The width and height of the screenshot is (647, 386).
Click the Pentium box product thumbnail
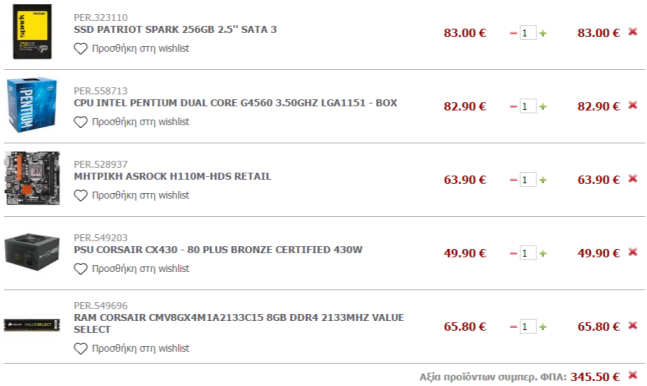pyautogui.click(x=32, y=105)
